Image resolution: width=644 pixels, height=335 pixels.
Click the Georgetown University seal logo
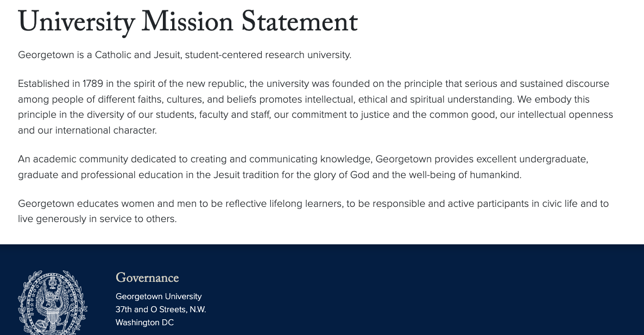click(x=53, y=302)
